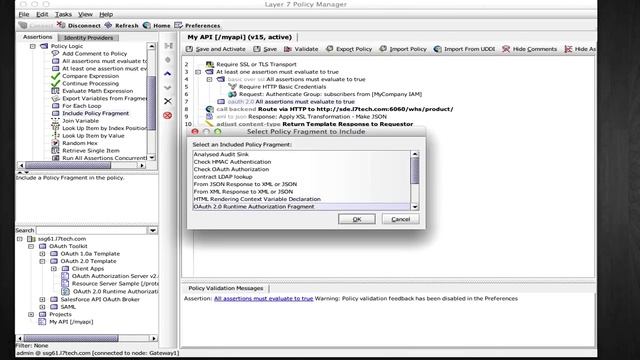Image resolution: width=640 pixels, height=360 pixels.
Task: Click the ssg61.l7tech.com server icon
Action: [31, 239]
